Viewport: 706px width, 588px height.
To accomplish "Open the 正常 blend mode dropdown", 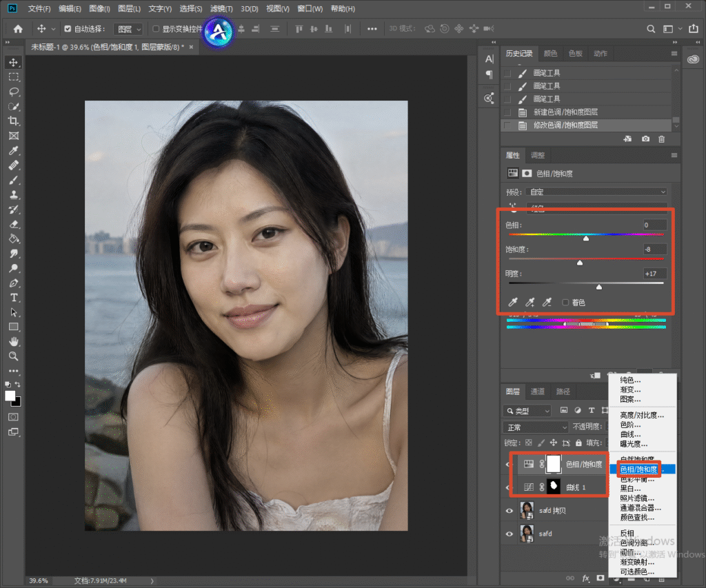I will (536, 427).
